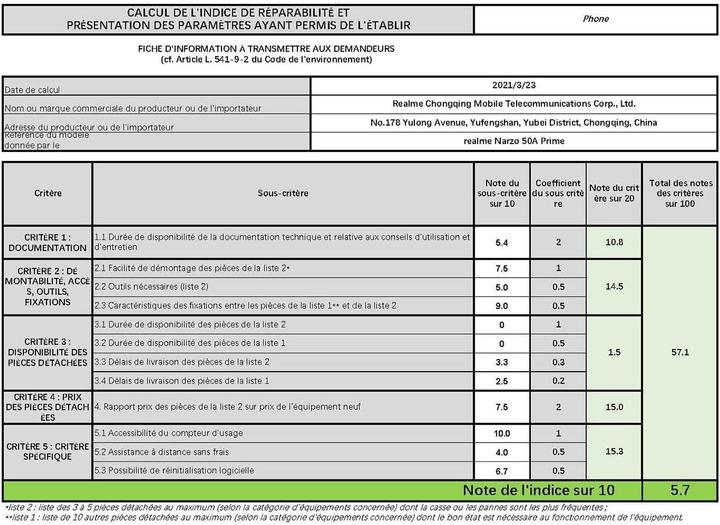Screen dimensions: 720x525
Task: Select the '2.2 Outils nécessaires' sub-criterion row
Action: pyautogui.click(x=282, y=287)
